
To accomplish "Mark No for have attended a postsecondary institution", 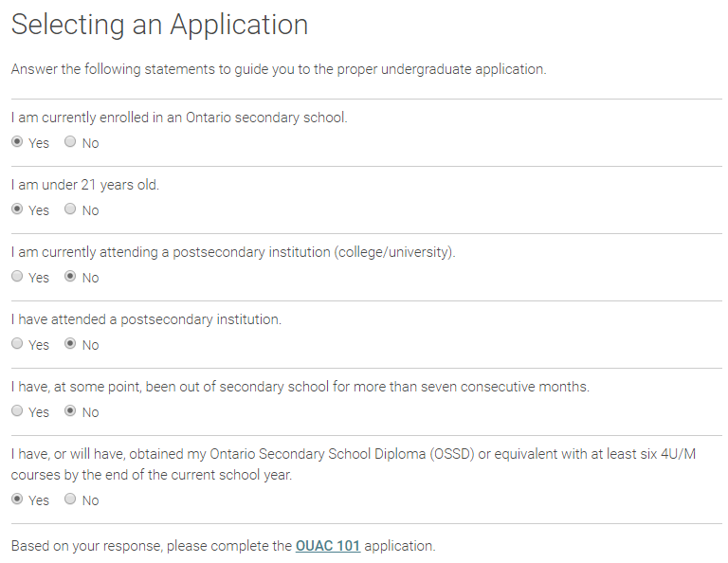I will coord(70,343).
